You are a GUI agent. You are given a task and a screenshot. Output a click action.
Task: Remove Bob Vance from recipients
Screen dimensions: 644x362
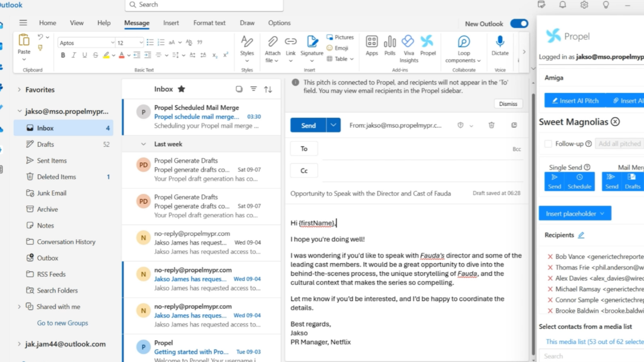550,257
